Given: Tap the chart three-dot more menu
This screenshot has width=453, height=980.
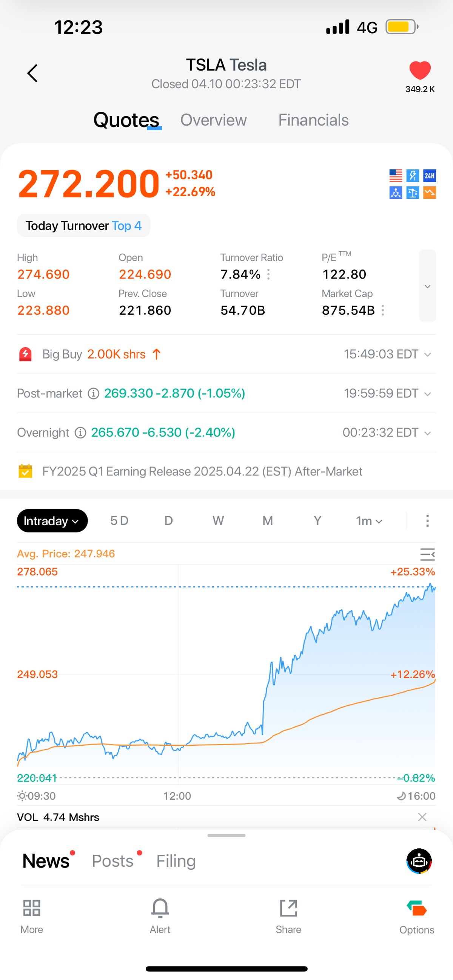Looking at the screenshot, I should 427,521.
